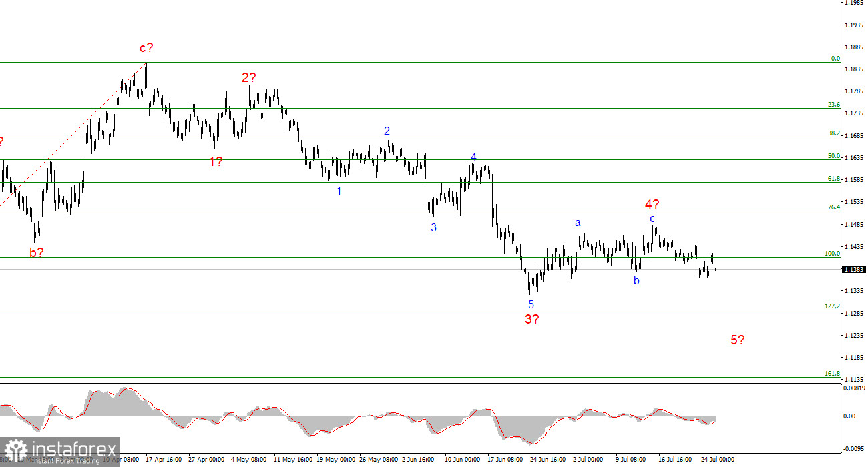Click the '17 Apr 16:00' date label
Viewport: 868px width, 467px height.
[164, 460]
